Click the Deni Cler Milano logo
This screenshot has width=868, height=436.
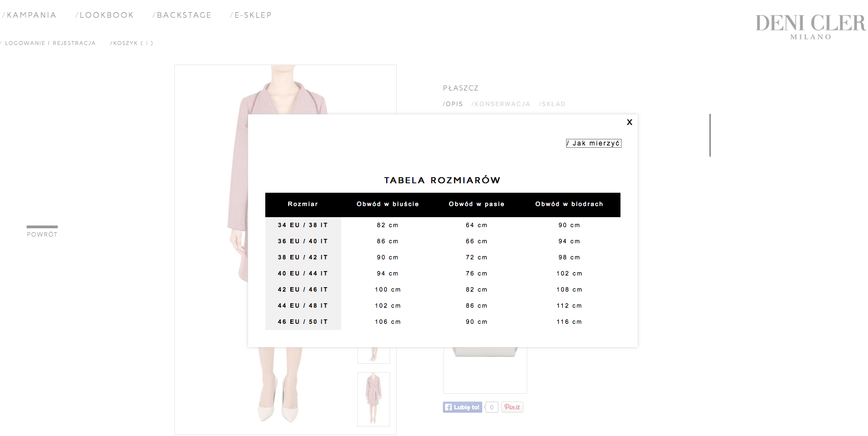(810, 27)
